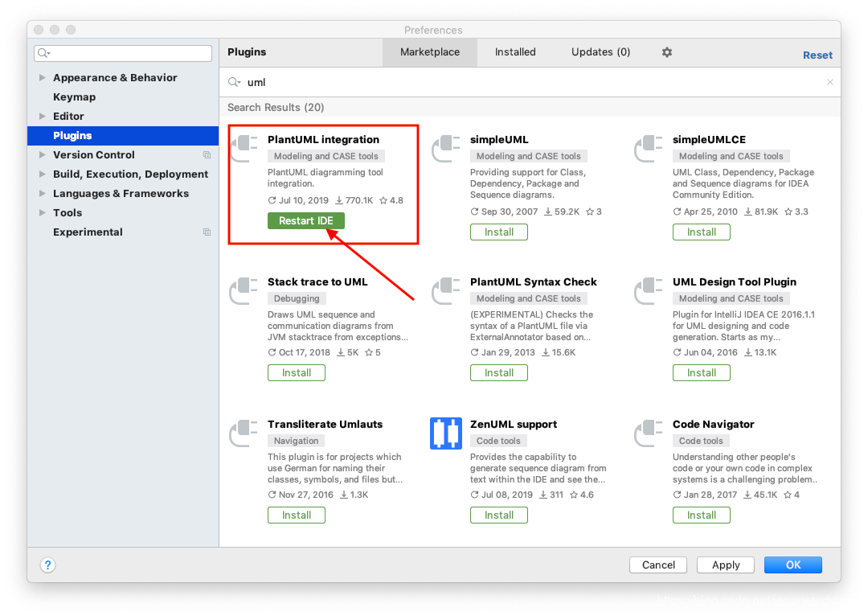The width and height of the screenshot is (868, 616).
Task: Expand the Languages & Frameworks section
Action: [x=43, y=193]
